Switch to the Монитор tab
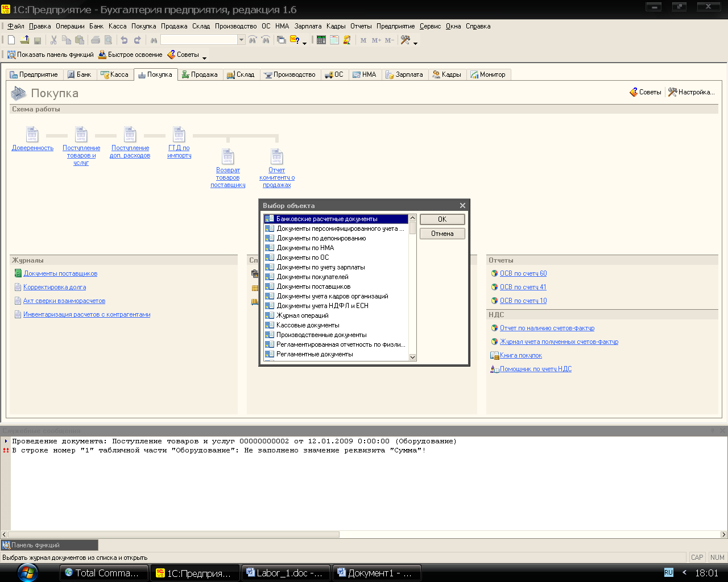 [x=488, y=74]
